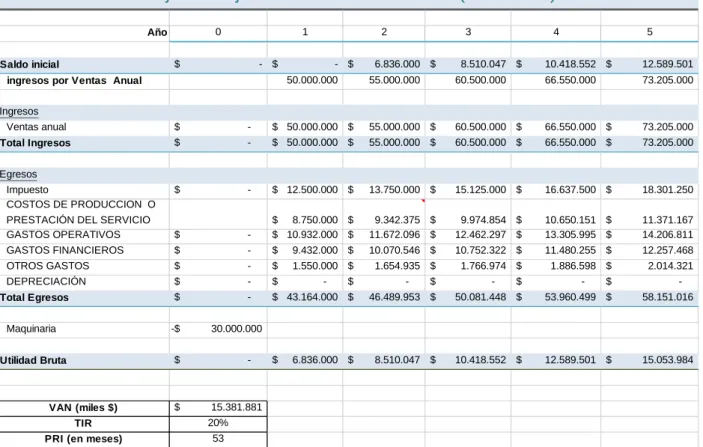Image resolution: width=703 pixels, height=447 pixels.
Task: Select Gastos Operativos value 10.932.000
Action: 312,235
